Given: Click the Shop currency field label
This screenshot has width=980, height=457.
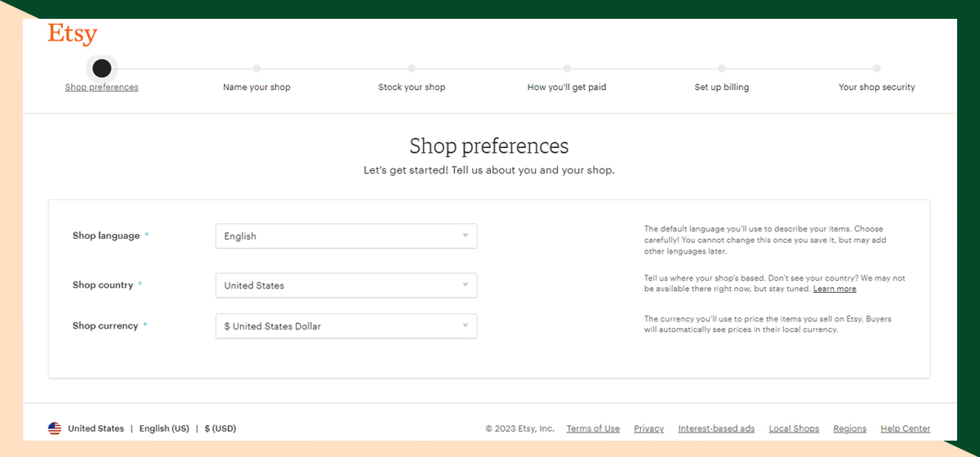Looking at the screenshot, I should [x=105, y=326].
